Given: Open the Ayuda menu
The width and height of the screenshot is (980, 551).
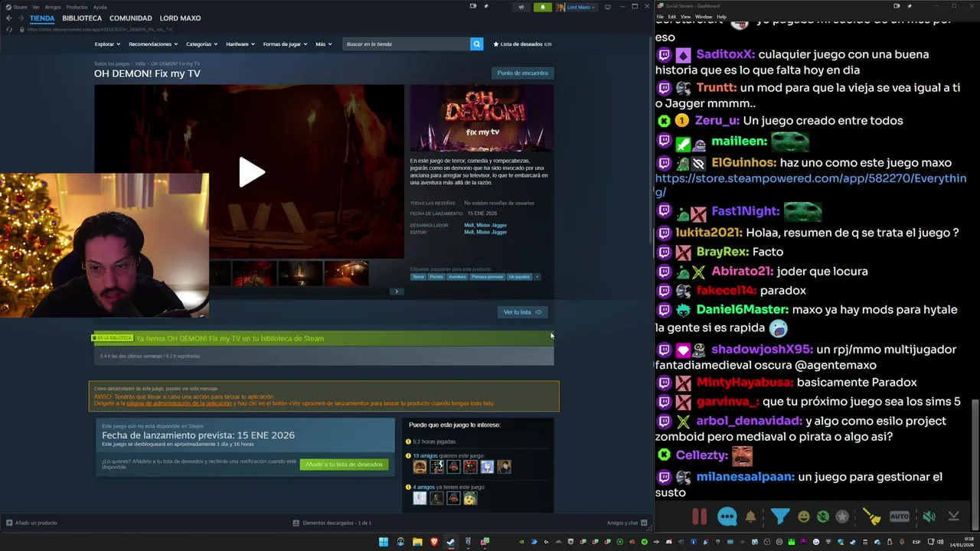Looking at the screenshot, I should pos(100,7).
